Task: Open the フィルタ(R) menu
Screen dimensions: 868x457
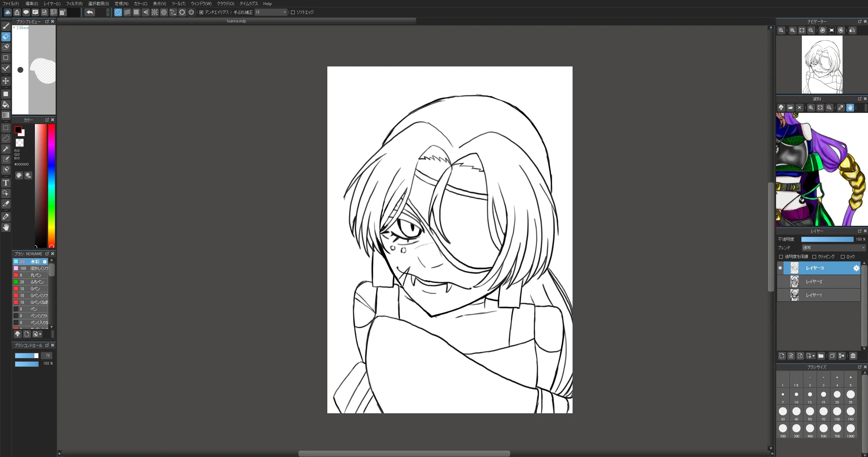Action: pos(74,4)
